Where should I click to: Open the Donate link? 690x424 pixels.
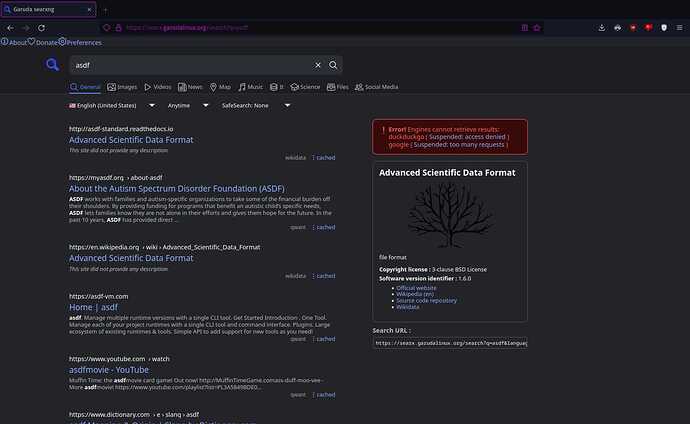pos(43,42)
